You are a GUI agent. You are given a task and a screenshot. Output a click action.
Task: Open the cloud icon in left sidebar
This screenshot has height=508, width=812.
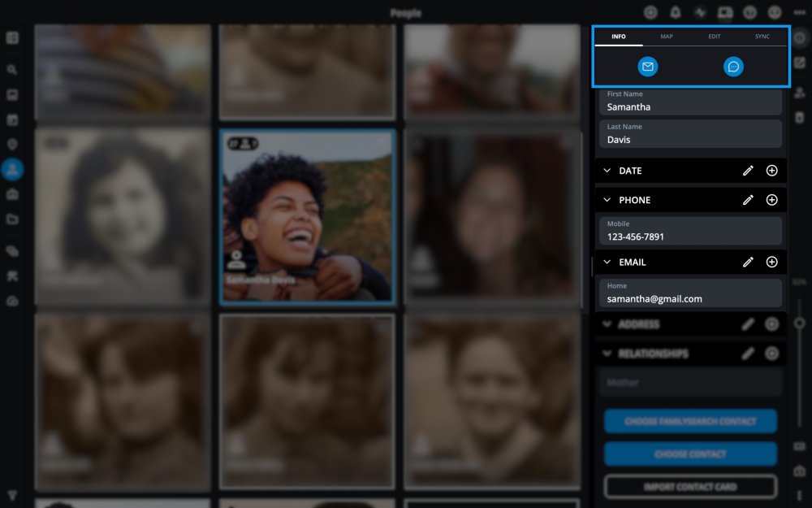[x=12, y=302]
